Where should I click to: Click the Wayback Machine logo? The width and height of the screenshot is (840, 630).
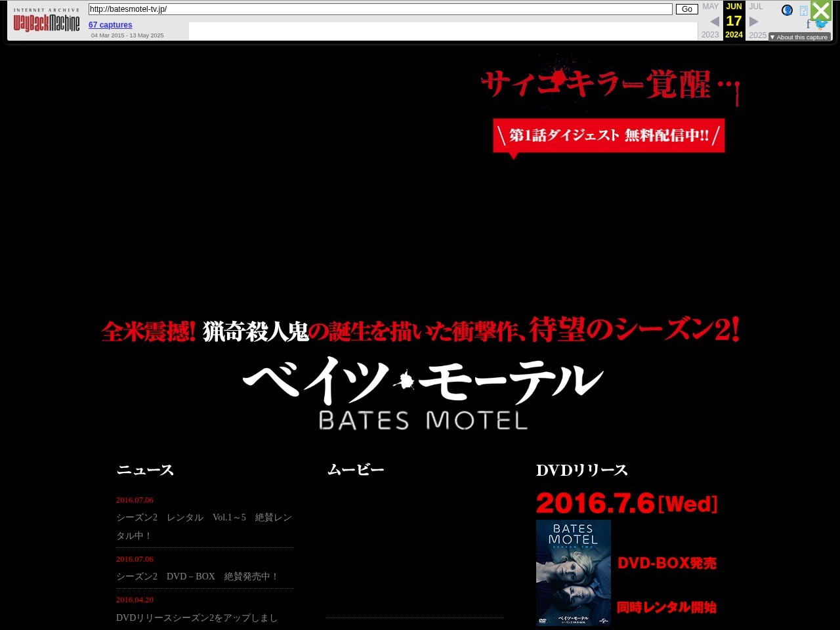(x=47, y=21)
